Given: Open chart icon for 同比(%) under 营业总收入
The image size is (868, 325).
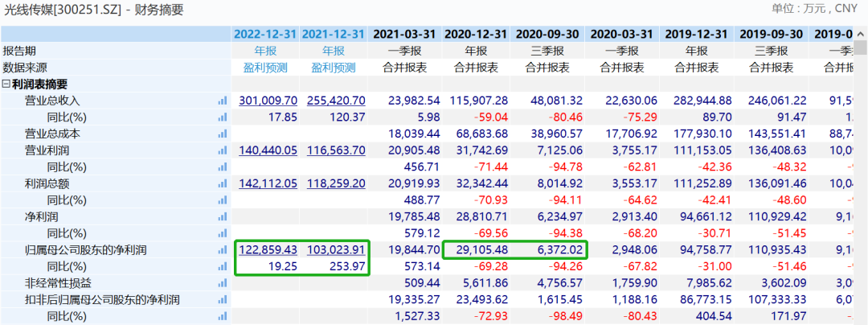Looking at the screenshot, I should click(223, 117).
